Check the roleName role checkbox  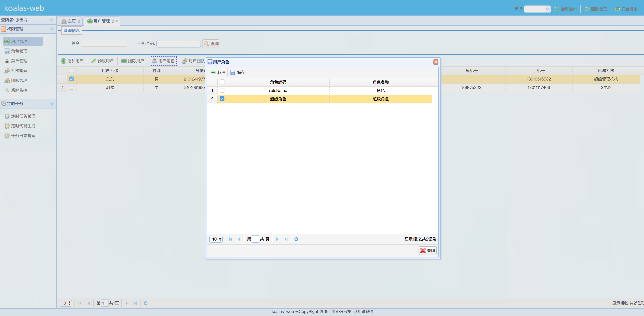222,90
